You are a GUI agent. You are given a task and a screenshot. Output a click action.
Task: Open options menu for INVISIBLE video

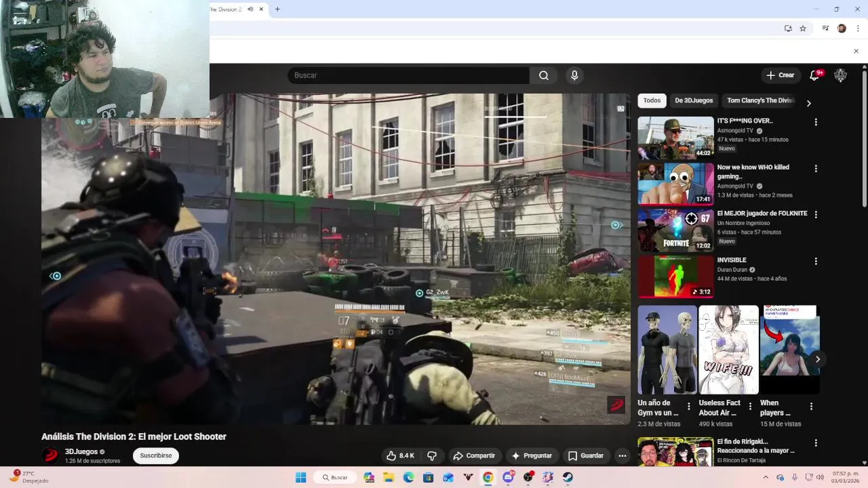click(x=816, y=261)
